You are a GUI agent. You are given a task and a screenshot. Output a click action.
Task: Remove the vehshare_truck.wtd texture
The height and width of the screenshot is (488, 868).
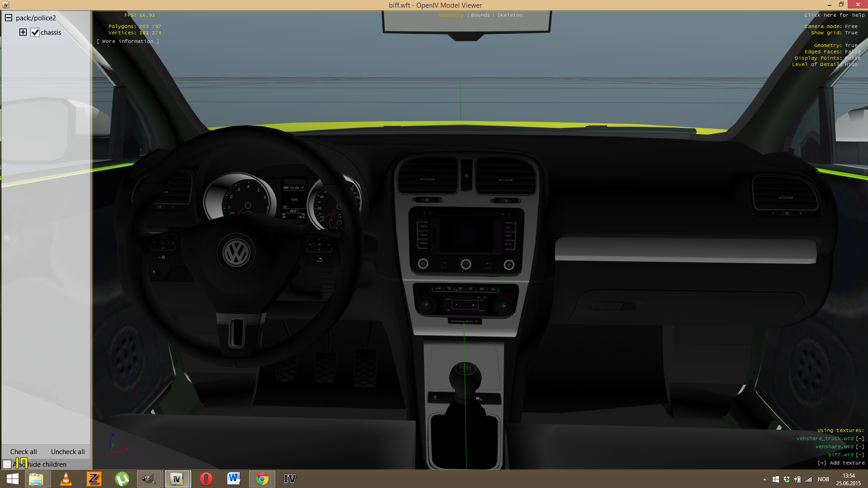click(860, 438)
